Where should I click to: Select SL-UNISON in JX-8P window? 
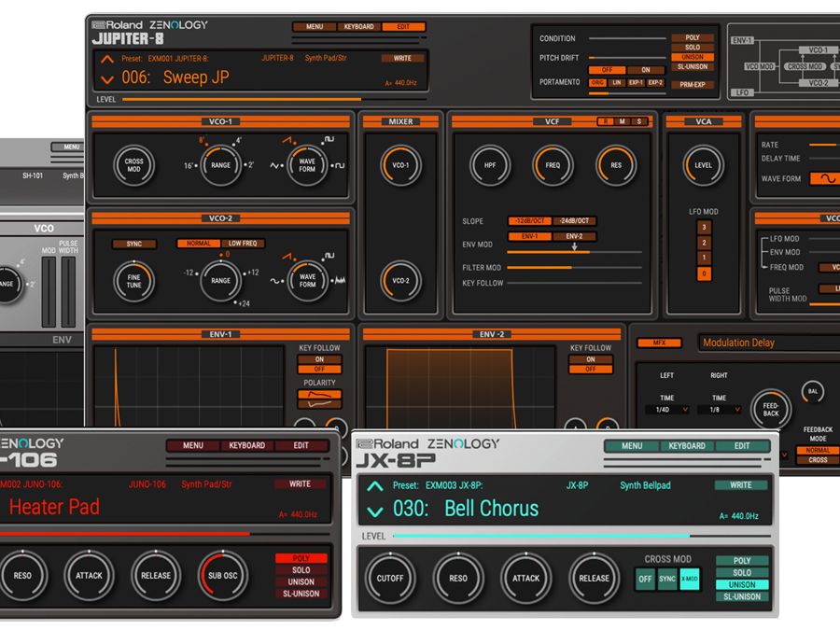click(742, 596)
